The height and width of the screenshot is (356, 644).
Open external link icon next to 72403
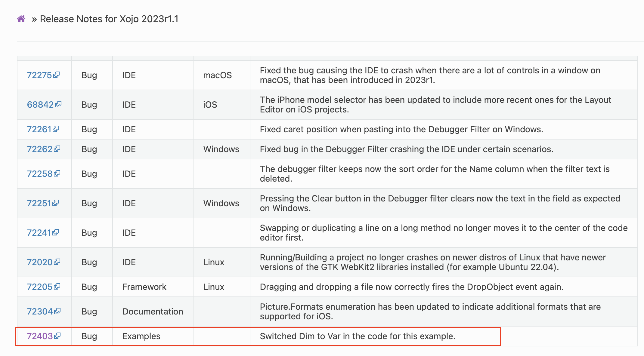coord(57,336)
